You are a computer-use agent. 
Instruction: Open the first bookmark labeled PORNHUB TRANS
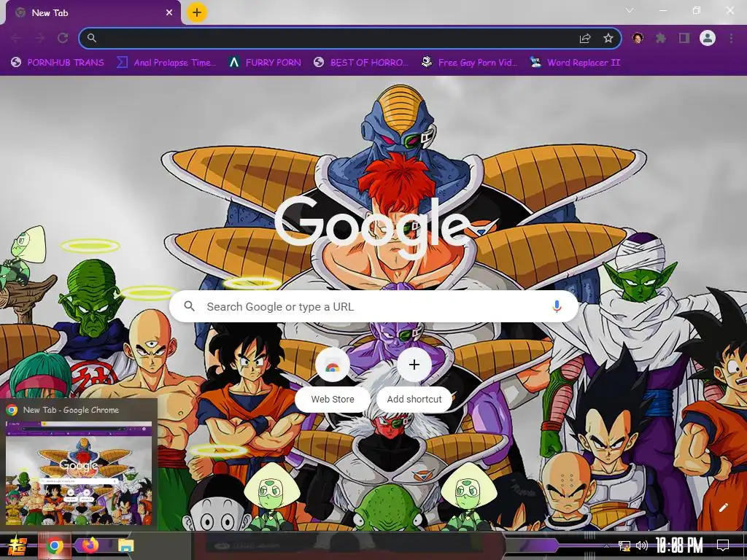coord(57,63)
